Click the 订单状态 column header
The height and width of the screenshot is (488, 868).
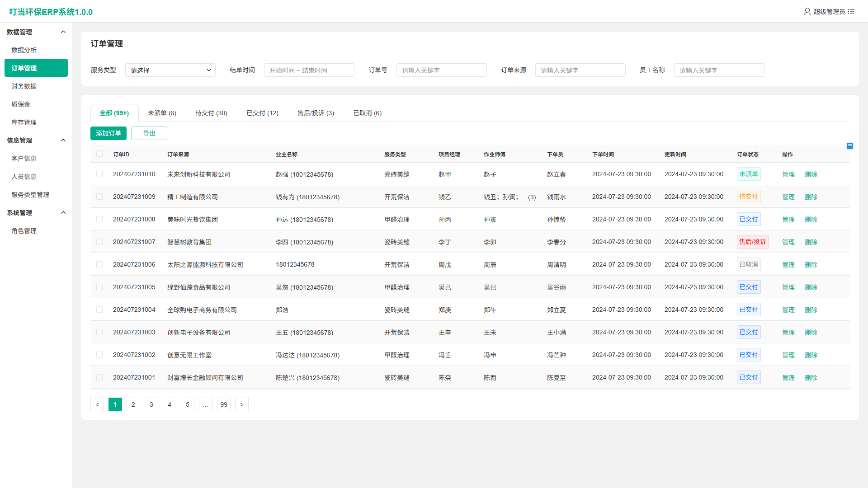click(x=748, y=154)
